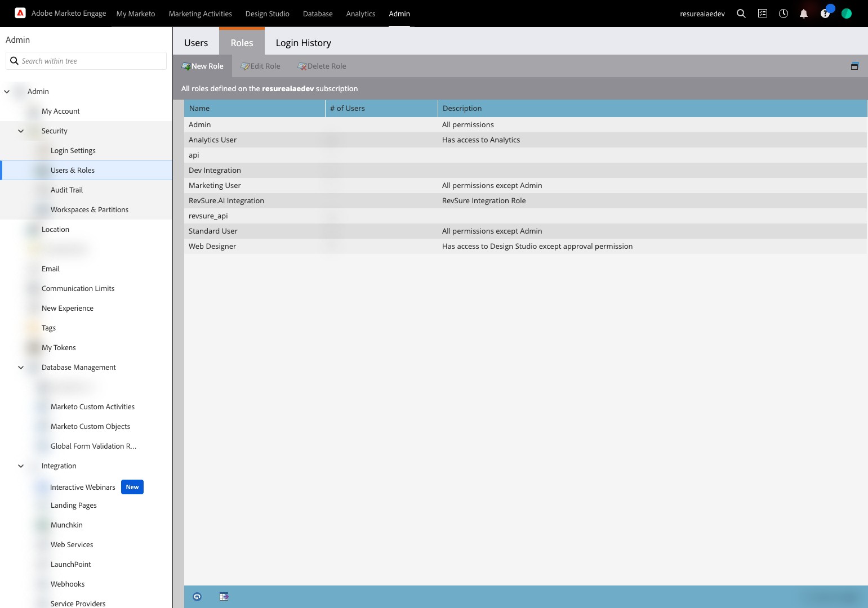Viewport: 868px width, 608px height.
Task: Switch to the Users tab
Action: (x=196, y=43)
